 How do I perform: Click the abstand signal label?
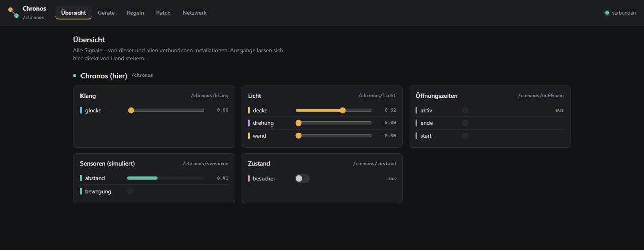coord(95,178)
